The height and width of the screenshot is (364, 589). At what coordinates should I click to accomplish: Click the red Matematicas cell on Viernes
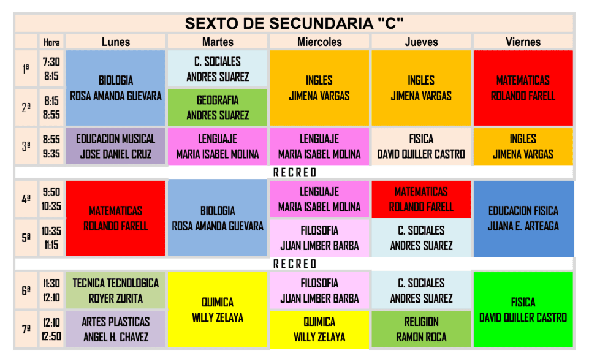click(x=523, y=88)
